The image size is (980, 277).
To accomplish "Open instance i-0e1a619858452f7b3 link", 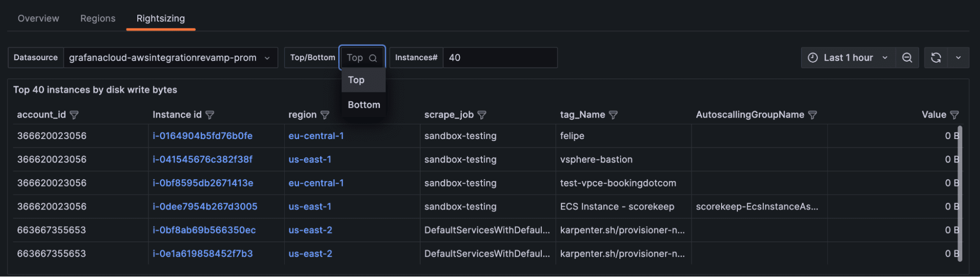I will (x=202, y=254).
